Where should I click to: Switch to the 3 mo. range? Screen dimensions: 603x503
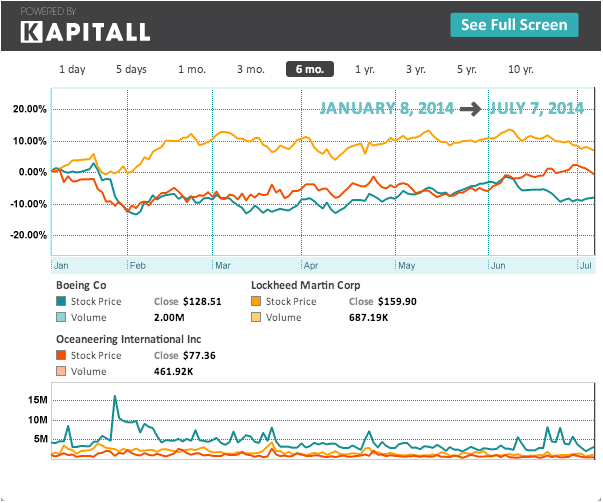tap(251, 69)
